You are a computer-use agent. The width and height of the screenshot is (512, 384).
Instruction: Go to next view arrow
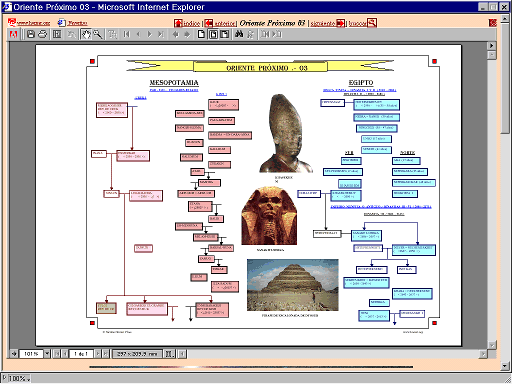coord(187,34)
